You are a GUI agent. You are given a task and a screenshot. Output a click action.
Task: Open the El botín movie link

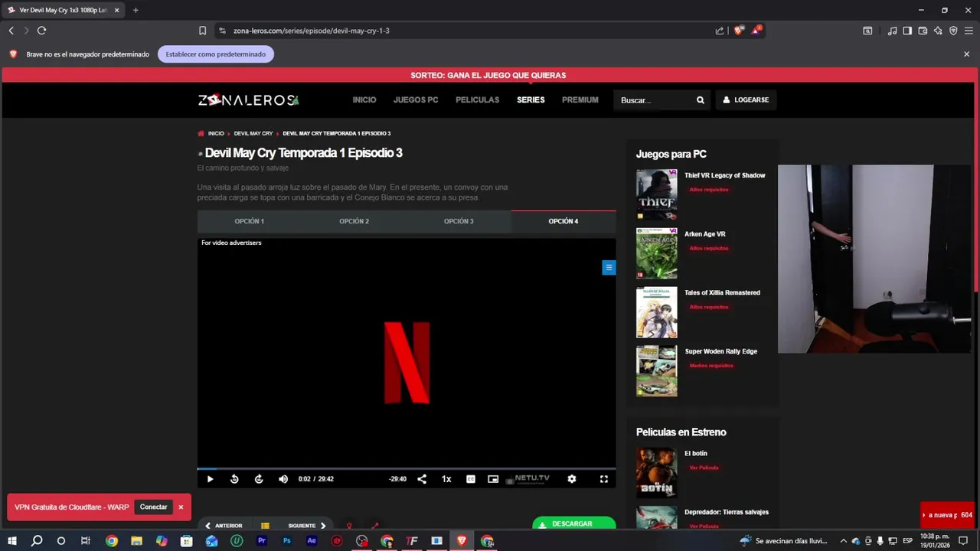(695, 454)
